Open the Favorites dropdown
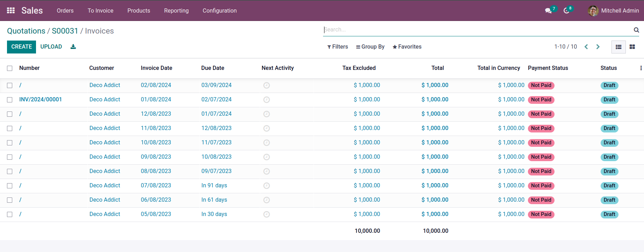The image size is (644, 252). 407,47
